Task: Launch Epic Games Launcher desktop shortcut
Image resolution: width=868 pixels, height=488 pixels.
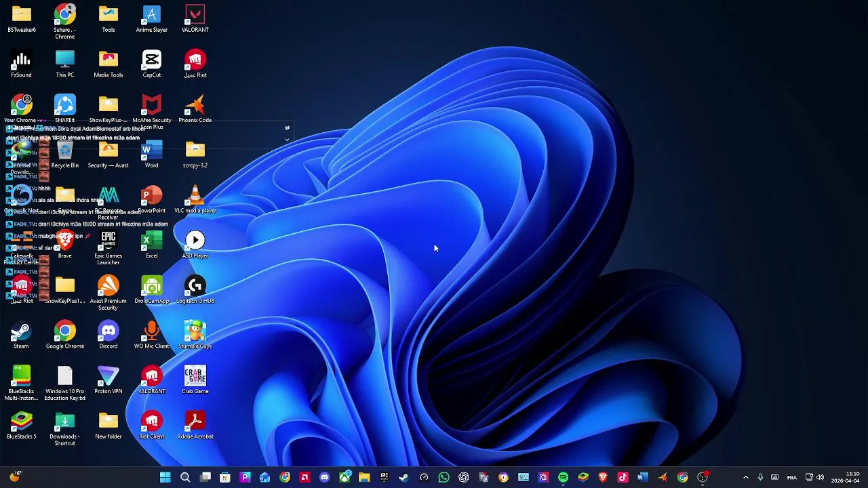Action: point(108,248)
